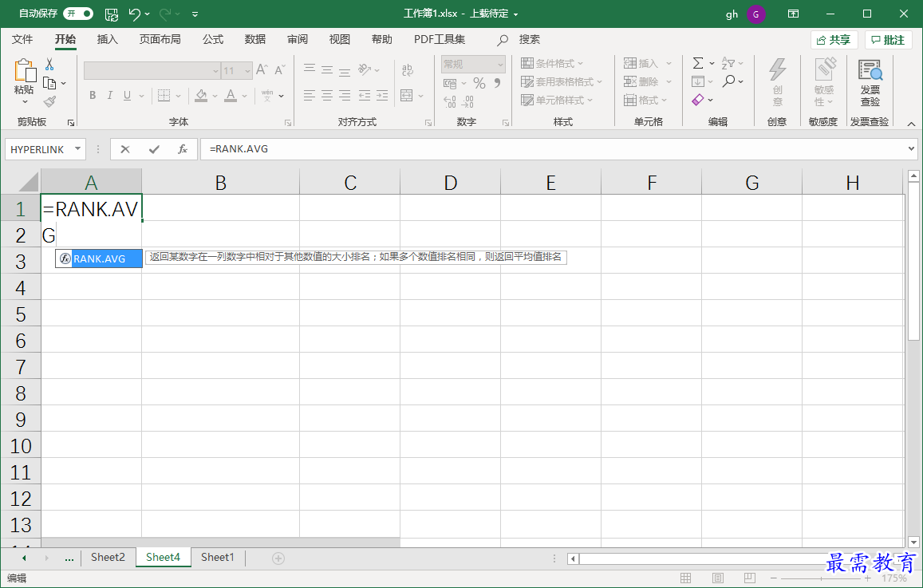This screenshot has height=588, width=923.
Task: Open the Font Color dropdown arrow
Action: (243, 96)
